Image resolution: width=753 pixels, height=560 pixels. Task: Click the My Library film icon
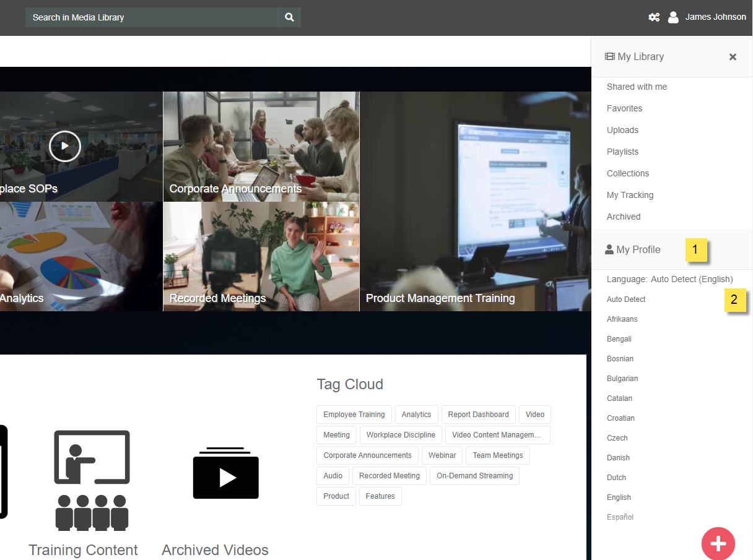point(609,56)
